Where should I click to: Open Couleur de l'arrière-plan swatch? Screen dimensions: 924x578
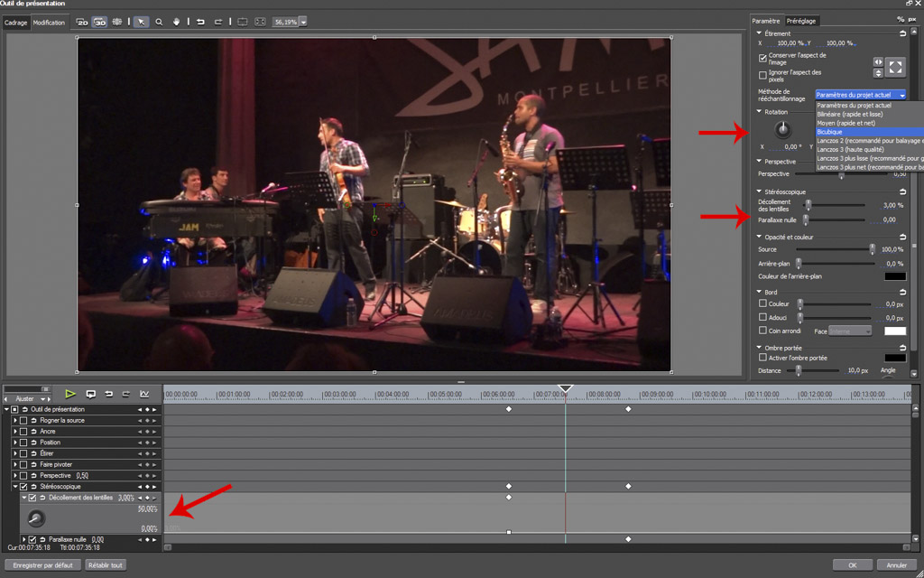(895, 276)
